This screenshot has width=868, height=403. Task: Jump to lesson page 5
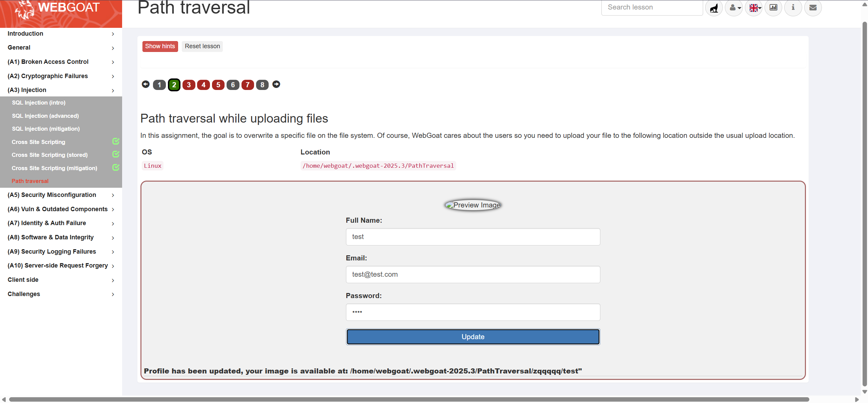[218, 85]
